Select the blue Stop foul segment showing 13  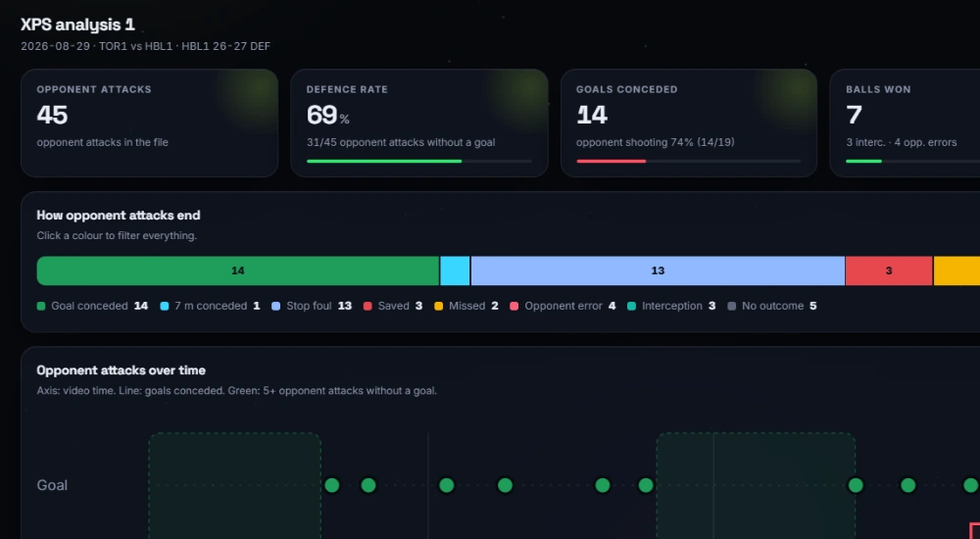658,270
